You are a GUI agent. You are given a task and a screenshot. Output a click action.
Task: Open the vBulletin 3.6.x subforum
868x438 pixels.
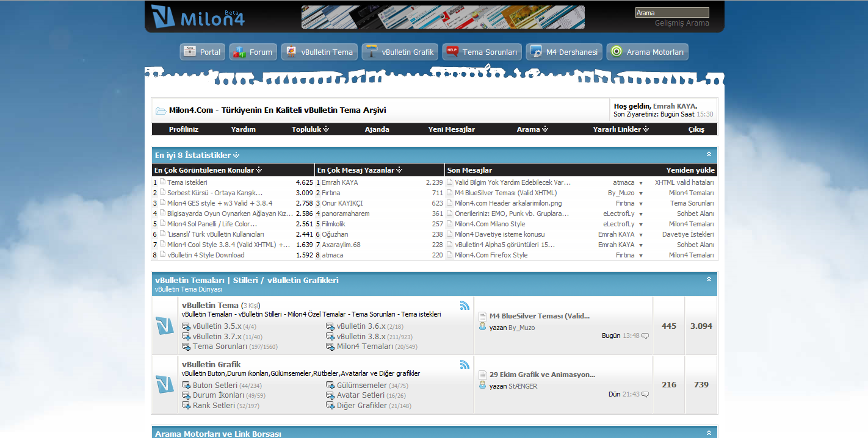coord(361,326)
